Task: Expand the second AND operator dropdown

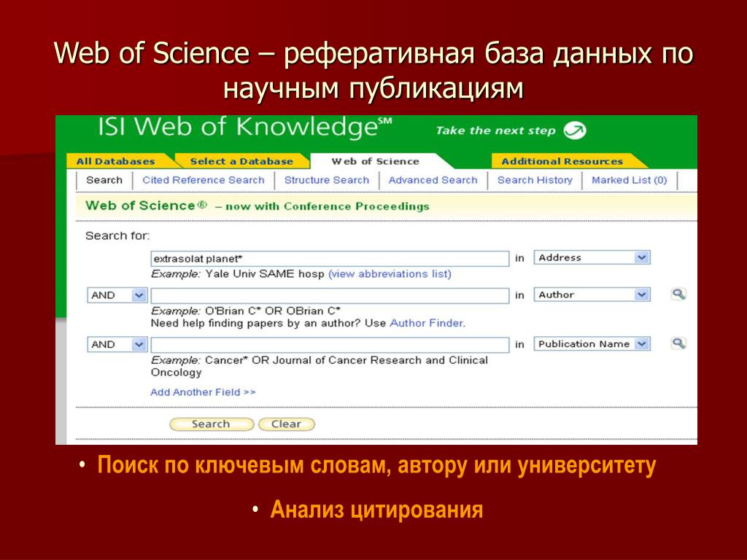Action: pyautogui.click(x=117, y=344)
